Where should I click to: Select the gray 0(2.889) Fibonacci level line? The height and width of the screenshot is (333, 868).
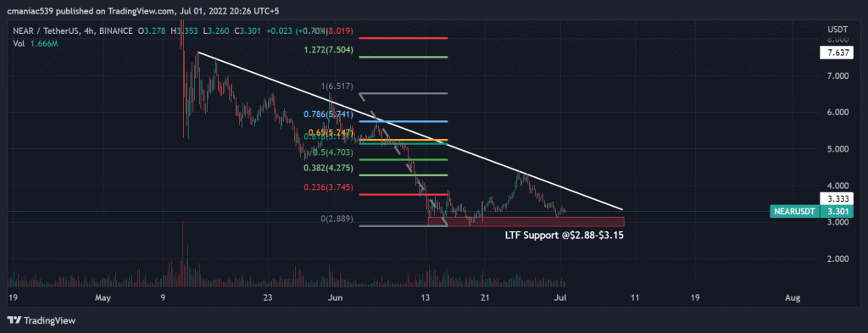coord(403,225)
